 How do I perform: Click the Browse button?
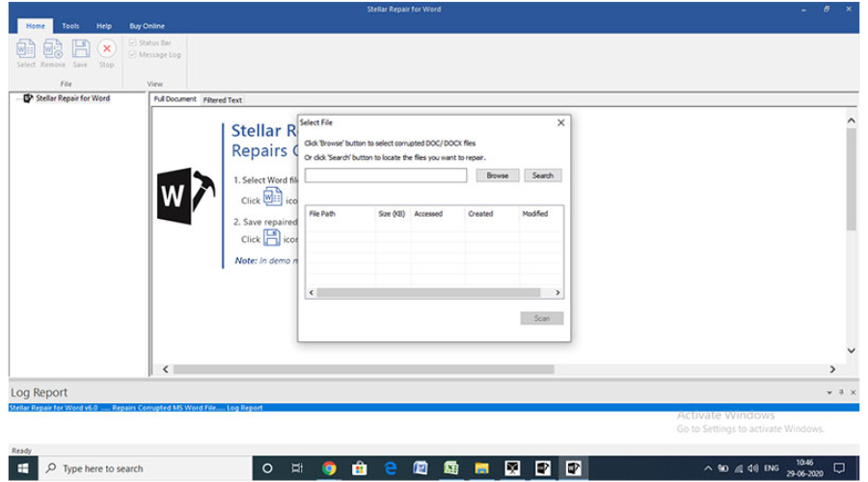click(497, 175)
